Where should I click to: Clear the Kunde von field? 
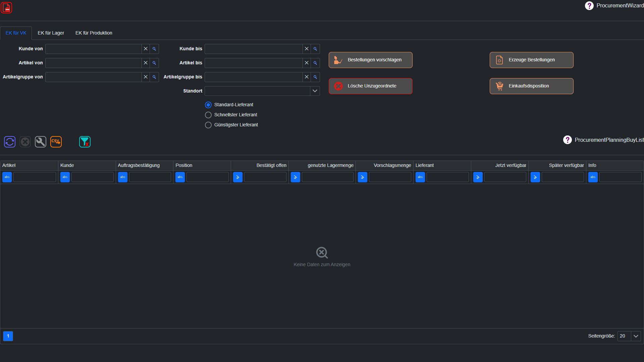point(146,49)
